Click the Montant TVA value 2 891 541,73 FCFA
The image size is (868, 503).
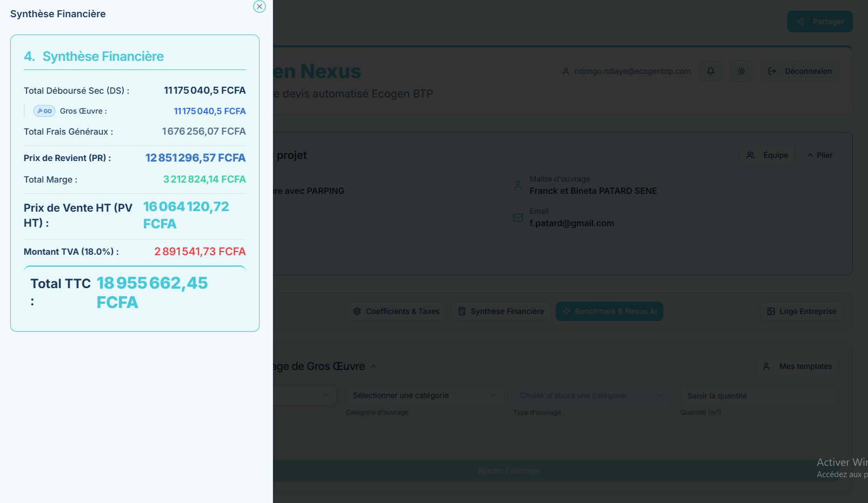click(200, 251)
